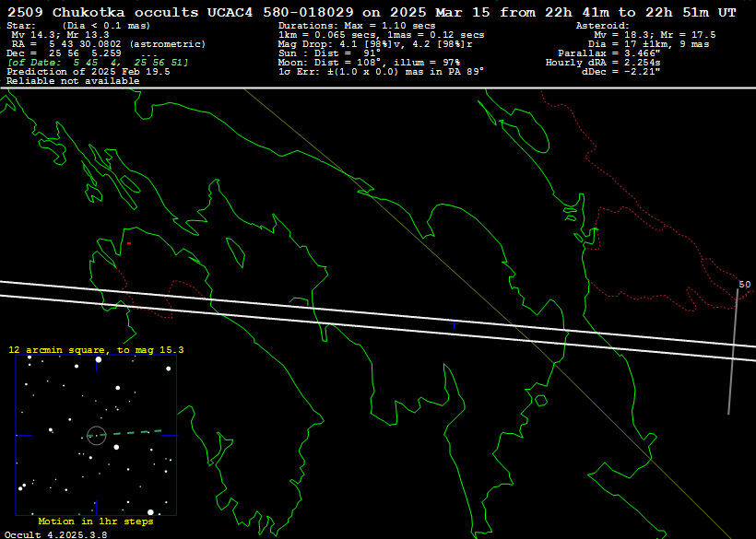This screenshot has width=756, height=539.
Task: Click the green "of Date" coordinates line
Action: point(97,62)
